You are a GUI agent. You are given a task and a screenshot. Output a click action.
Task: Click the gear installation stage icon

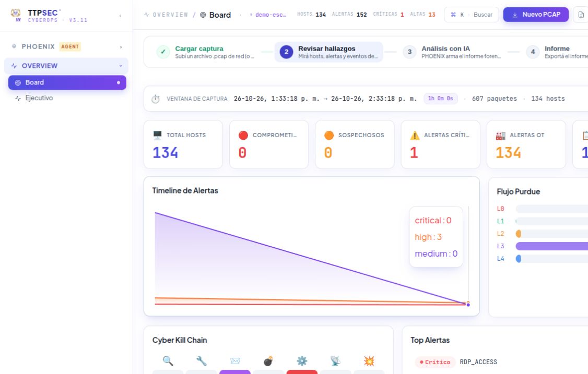pos(301,361)
